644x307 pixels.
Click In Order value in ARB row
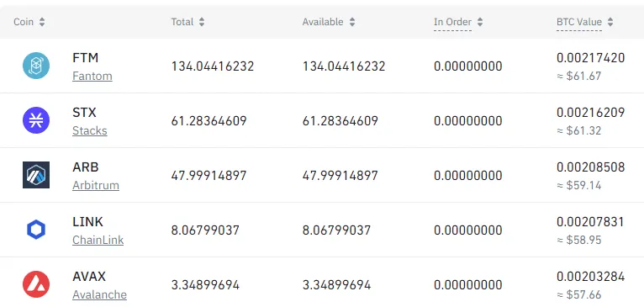[467, 176]
